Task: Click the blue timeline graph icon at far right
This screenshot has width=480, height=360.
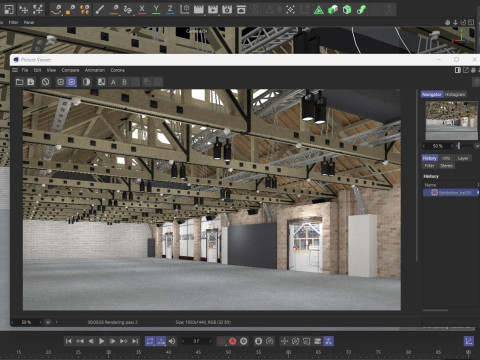Action: pyautogui.click(x=469, y=341)
